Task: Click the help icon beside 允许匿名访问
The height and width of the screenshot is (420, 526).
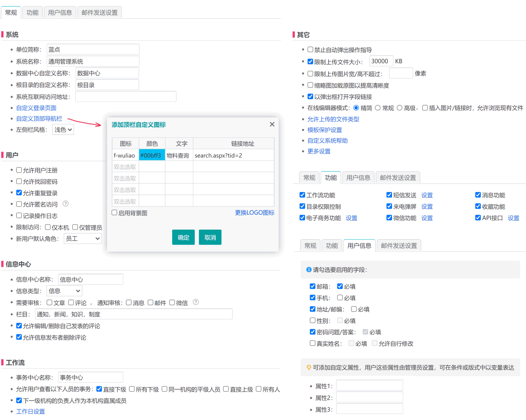Action: point(65,204)
